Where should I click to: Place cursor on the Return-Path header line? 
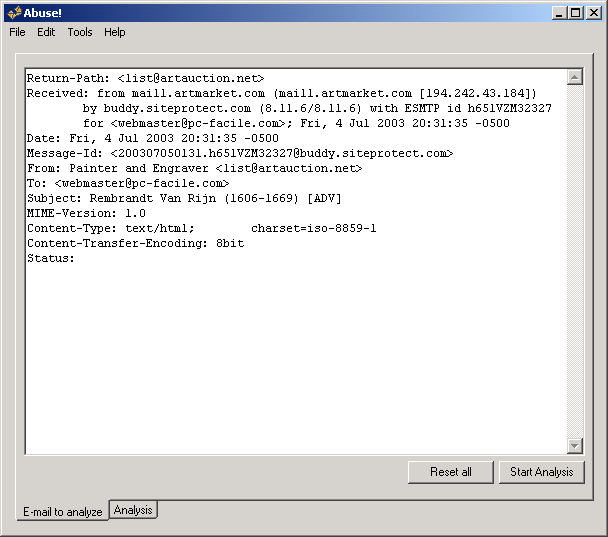(x=145, y=78)
